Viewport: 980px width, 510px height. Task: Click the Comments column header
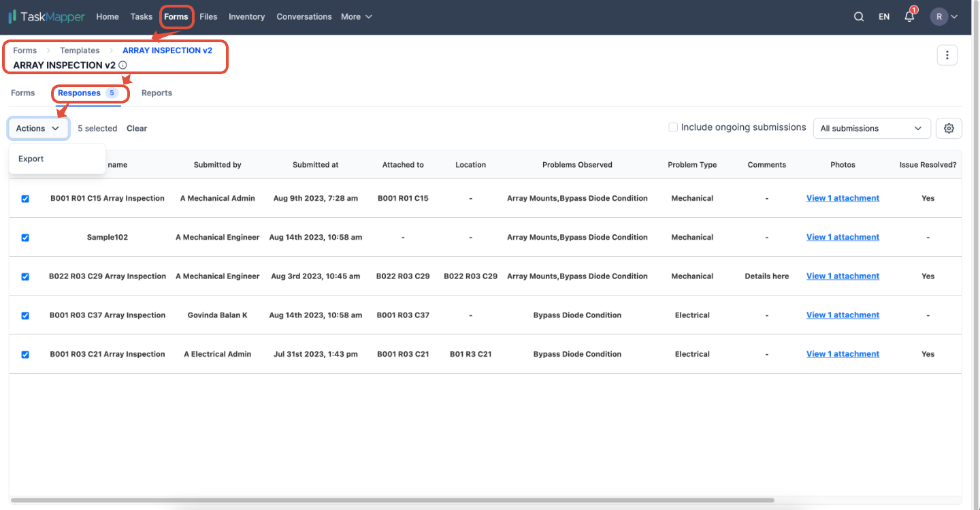767,165
